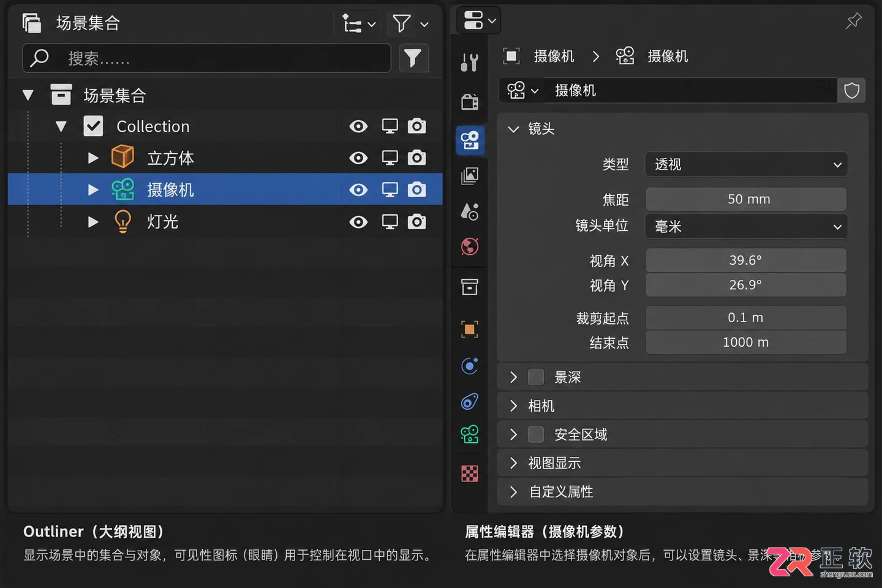Expand the 灯光 object row
This screenshot has height=588, width=882.
coord(93,222)
